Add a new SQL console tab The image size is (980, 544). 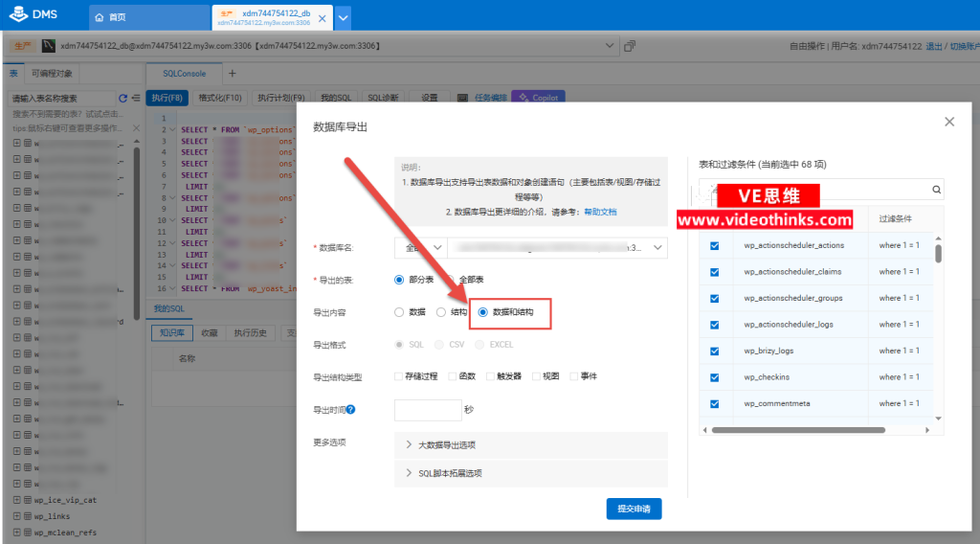[232, 73]
